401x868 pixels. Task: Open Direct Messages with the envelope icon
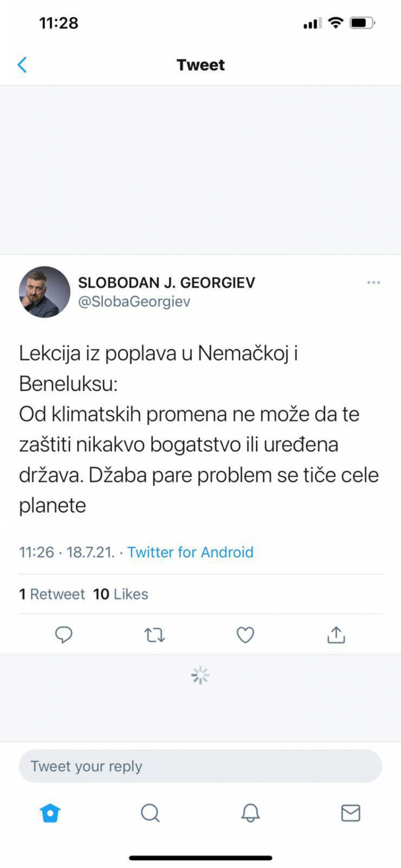(x=351, y=813)
